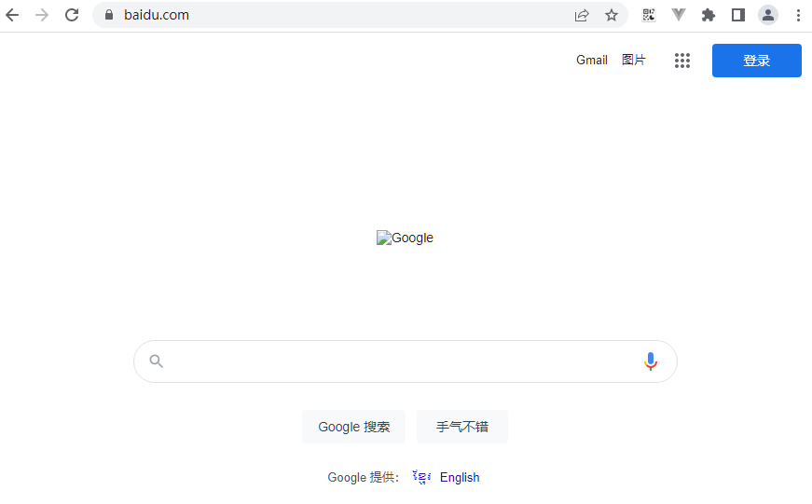Click the browser forward arrow
Viewport: 812px width, 504px height.
coord(42,15)
